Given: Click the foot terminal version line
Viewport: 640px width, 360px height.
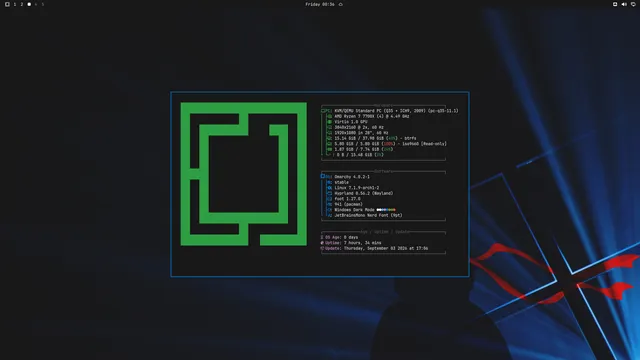Looking at the screenshot, I should pos(347,199).
